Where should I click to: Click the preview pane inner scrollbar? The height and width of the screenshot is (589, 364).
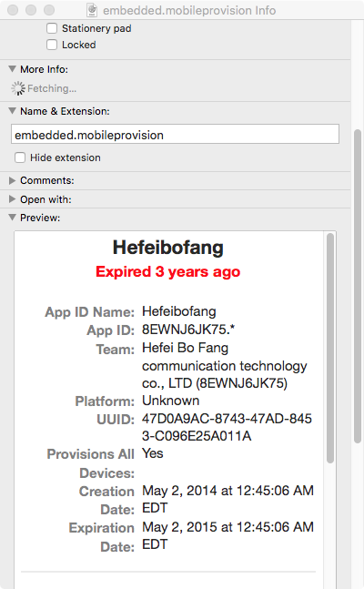pyautogui.click(x=330, y=349)
